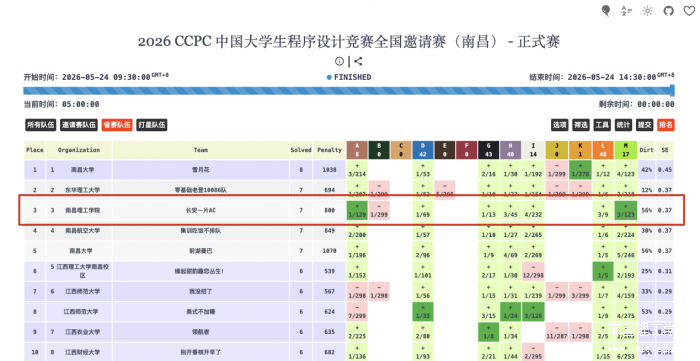The image size is (700, 361).
Task: Click organization 东华理工大学
Action: [x=83, y=190]
